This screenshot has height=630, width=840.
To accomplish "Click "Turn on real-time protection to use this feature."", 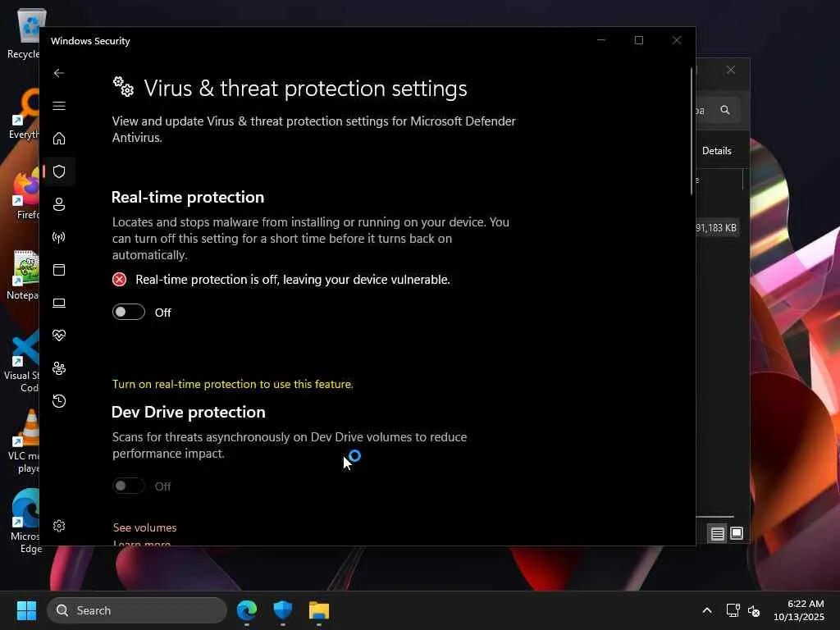I will [x=232, y=384].
